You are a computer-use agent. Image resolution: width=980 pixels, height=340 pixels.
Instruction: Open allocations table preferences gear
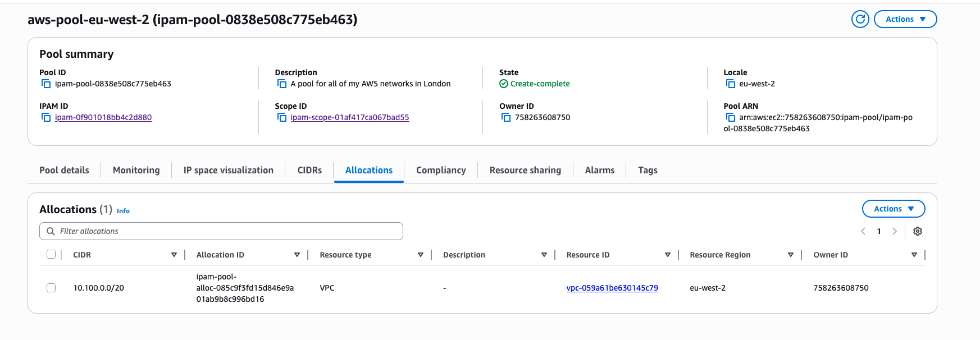918,231
